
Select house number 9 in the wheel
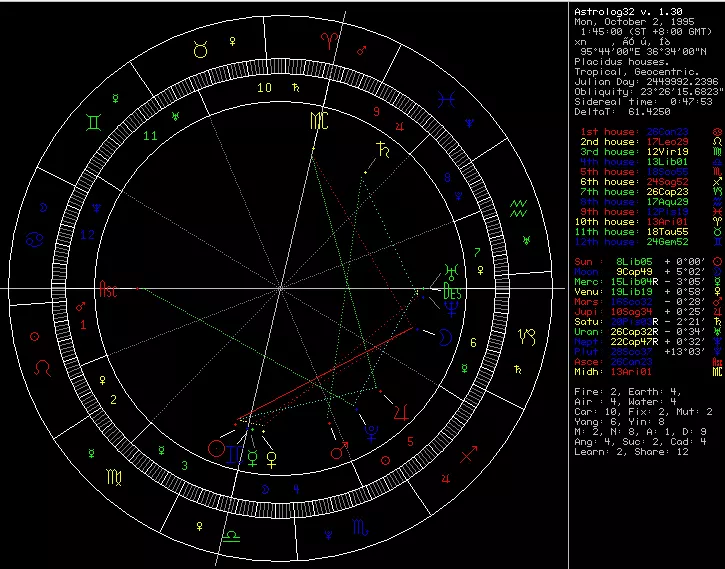[x=377, y=111]
